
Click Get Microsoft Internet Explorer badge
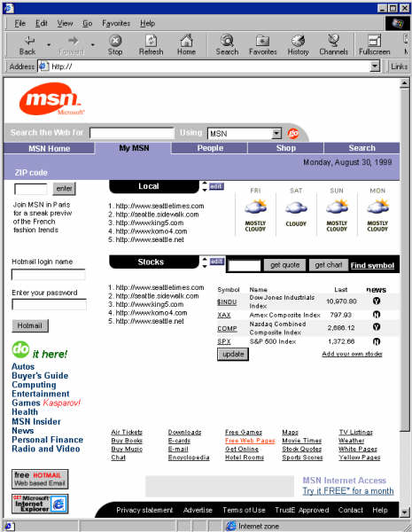tap(40, 504)
